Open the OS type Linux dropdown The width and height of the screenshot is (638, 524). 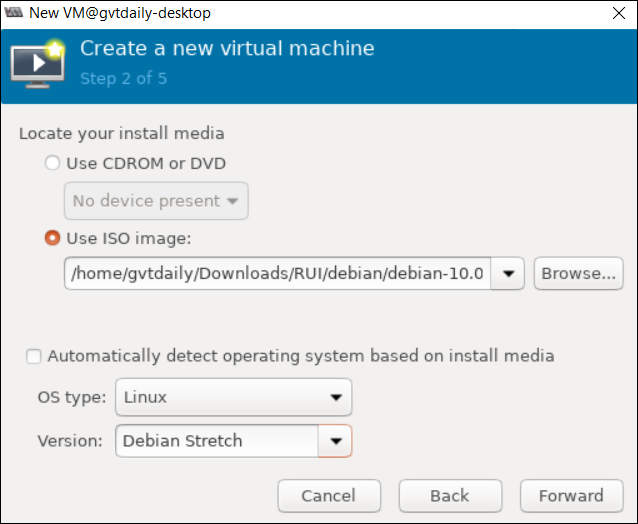coord(234,397)
